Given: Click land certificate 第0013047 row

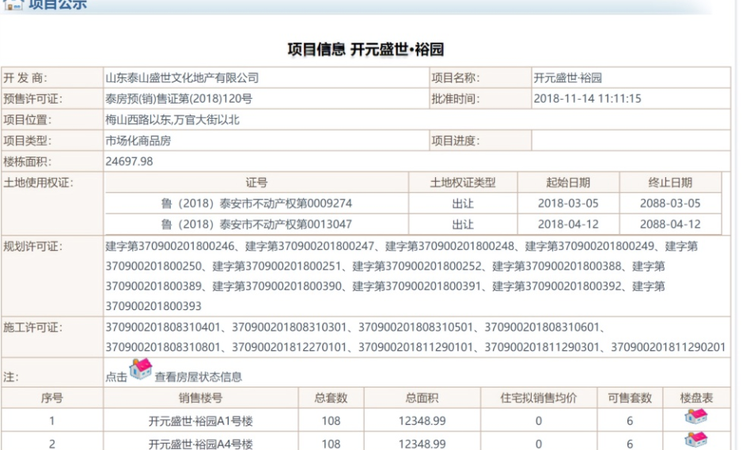Looking at the screenshot, I should pos(256,224).
